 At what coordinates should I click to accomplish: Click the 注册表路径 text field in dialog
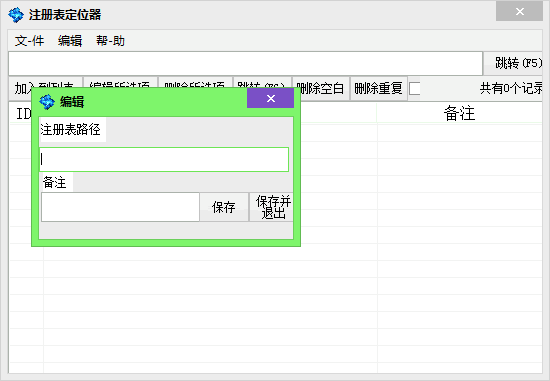pyautogui.click(x=164, y=160)
